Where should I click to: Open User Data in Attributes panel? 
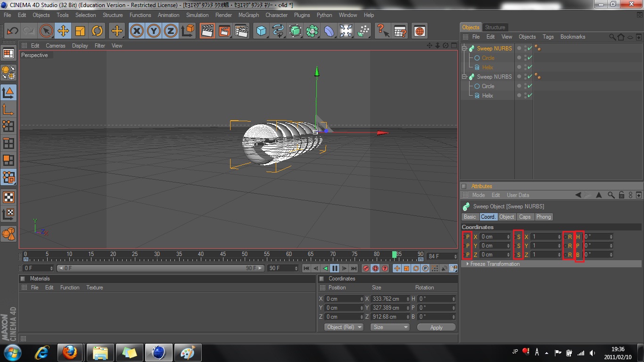518,195
